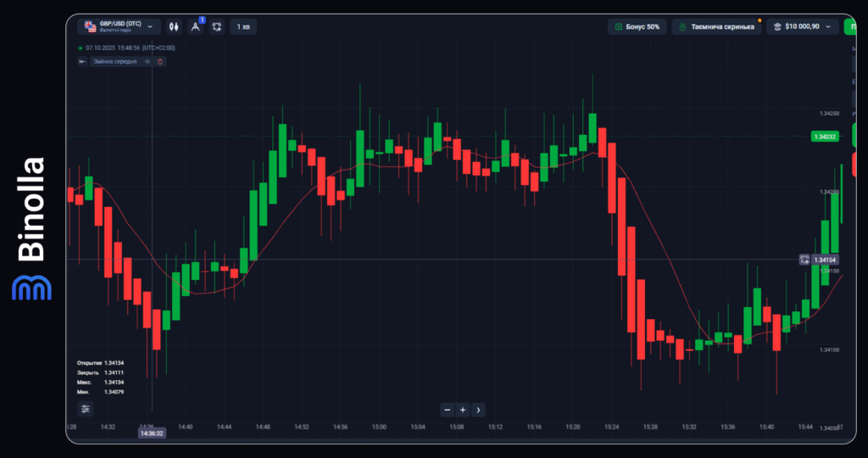Click the 14:36:32 time marker on axis

[152, 433]
